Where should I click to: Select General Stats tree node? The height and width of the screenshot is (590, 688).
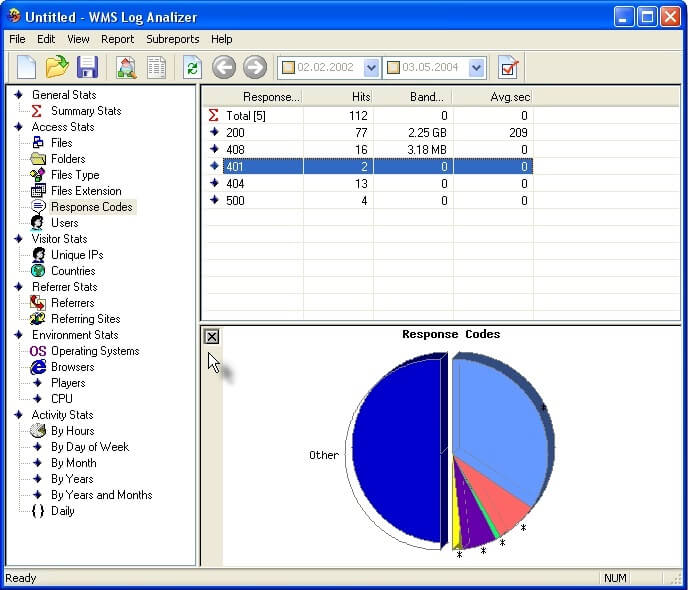(64, 95)
